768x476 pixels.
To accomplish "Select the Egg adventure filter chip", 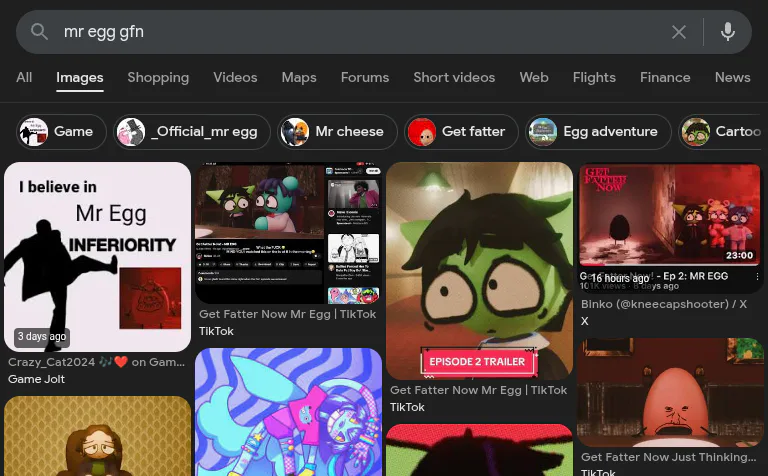I will [598, 132].
